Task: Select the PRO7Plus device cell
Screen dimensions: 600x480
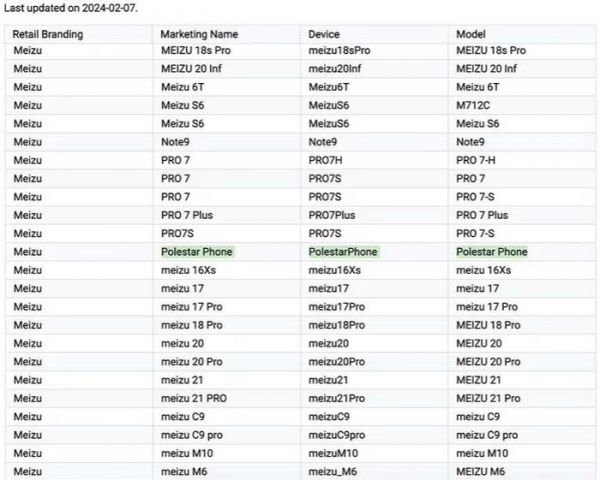Action: pos(332,215)
